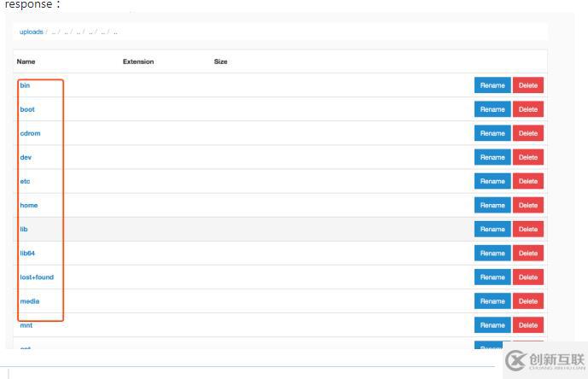588x379 pixels.
Task: Rename the mnt folder
Action: tap(492, 325)
